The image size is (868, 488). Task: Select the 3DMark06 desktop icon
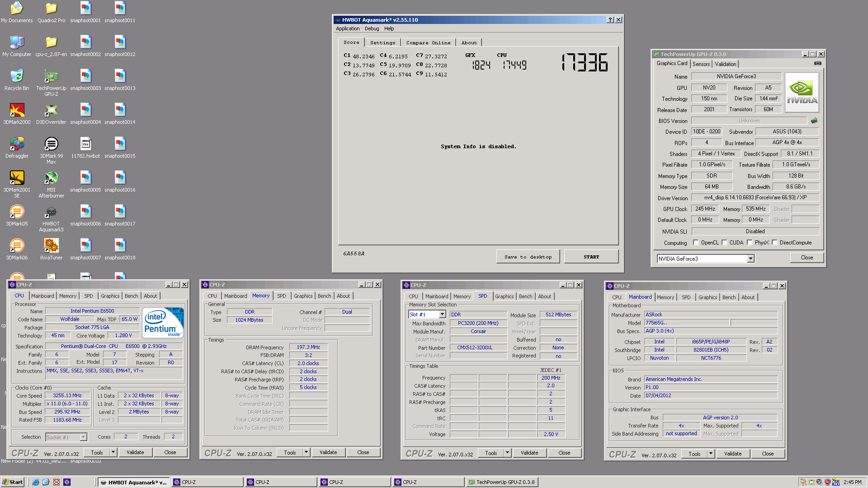(x=17, y=249)
